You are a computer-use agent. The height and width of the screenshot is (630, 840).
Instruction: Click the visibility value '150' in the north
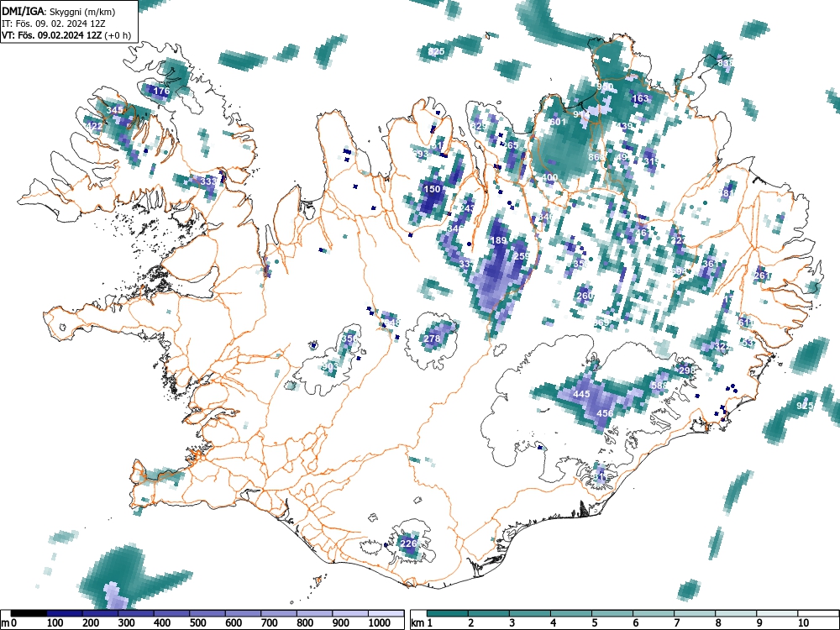coord(433,189)
